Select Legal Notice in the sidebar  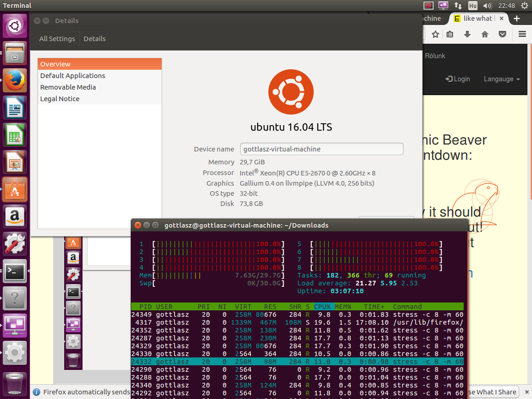(x=99, y=99)
